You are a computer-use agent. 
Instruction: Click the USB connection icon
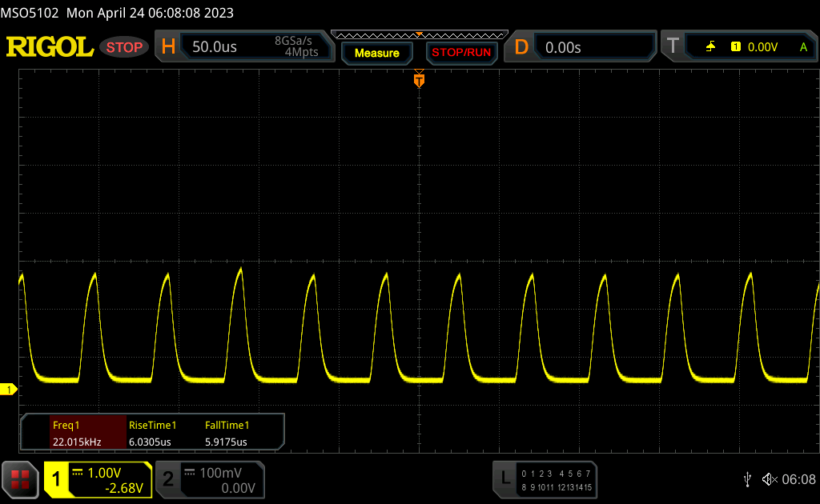tap(747, 479)
